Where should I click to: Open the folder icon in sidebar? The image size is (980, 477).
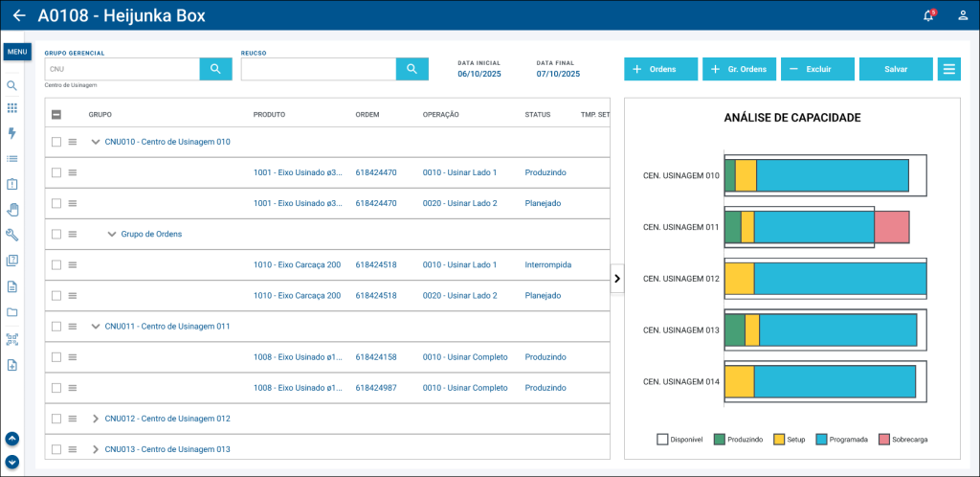12,312
